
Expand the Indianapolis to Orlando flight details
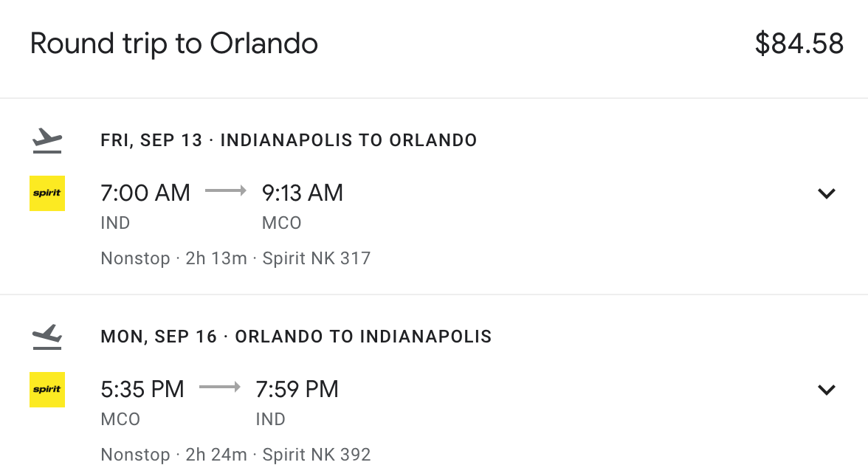click(827, 193)
